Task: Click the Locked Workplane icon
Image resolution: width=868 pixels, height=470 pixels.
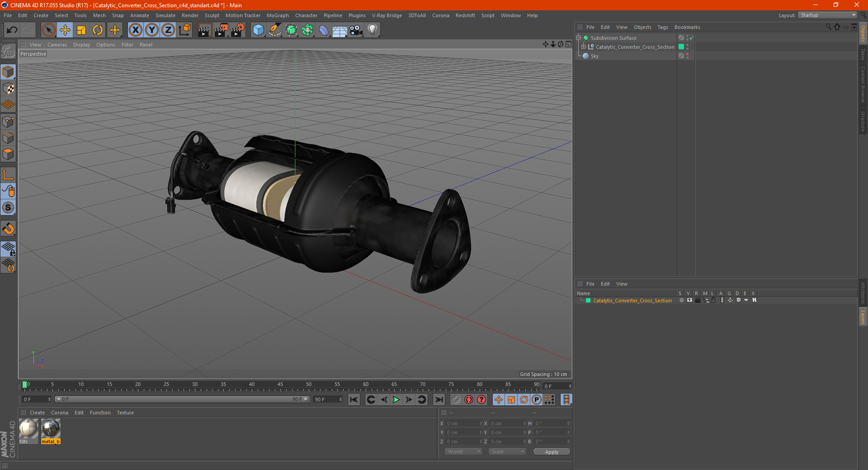Action: coord(8,249)
